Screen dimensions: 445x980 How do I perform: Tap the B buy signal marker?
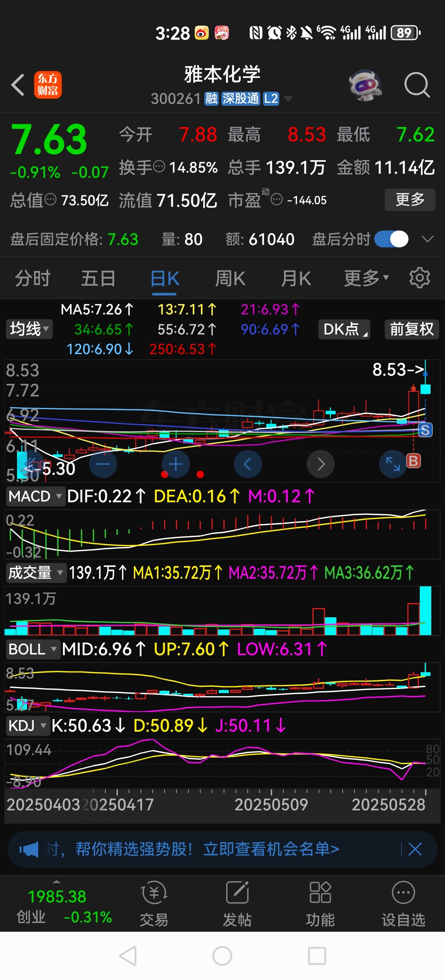413,461
